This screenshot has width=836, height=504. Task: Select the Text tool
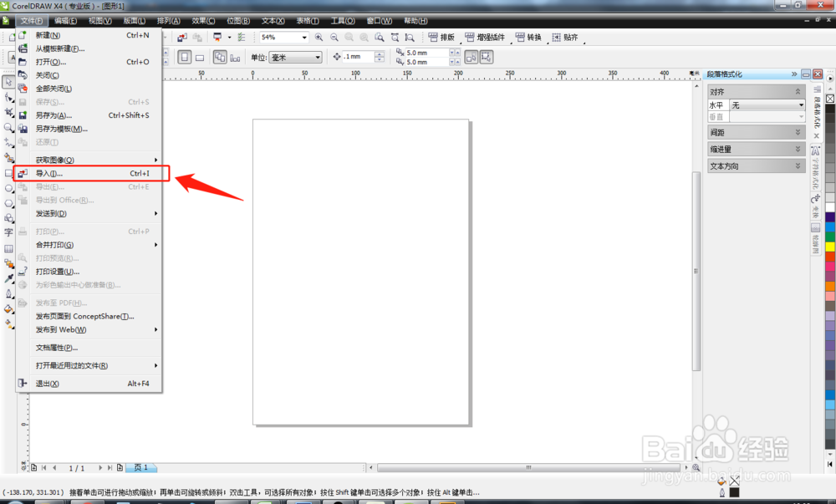[x=8, y=233]
